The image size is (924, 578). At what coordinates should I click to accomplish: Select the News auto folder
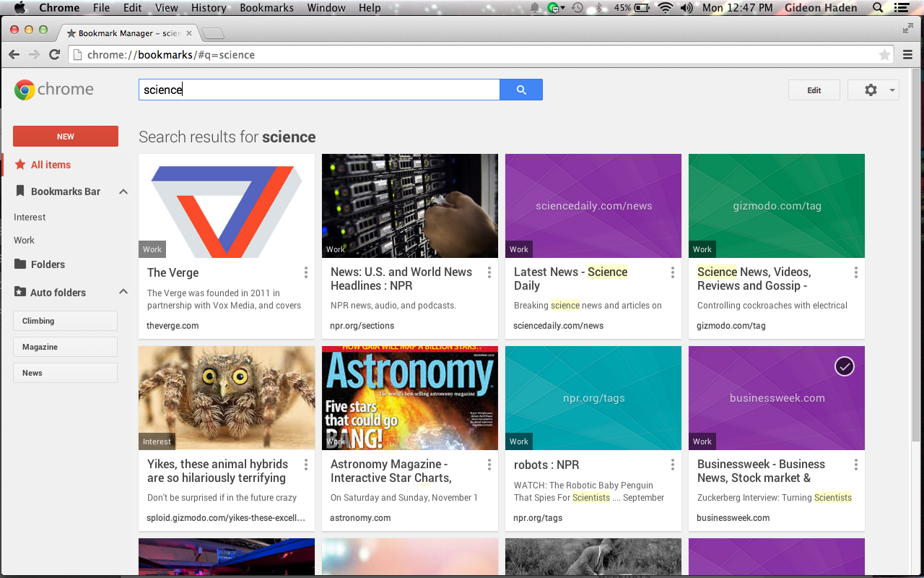coord(65,373)
